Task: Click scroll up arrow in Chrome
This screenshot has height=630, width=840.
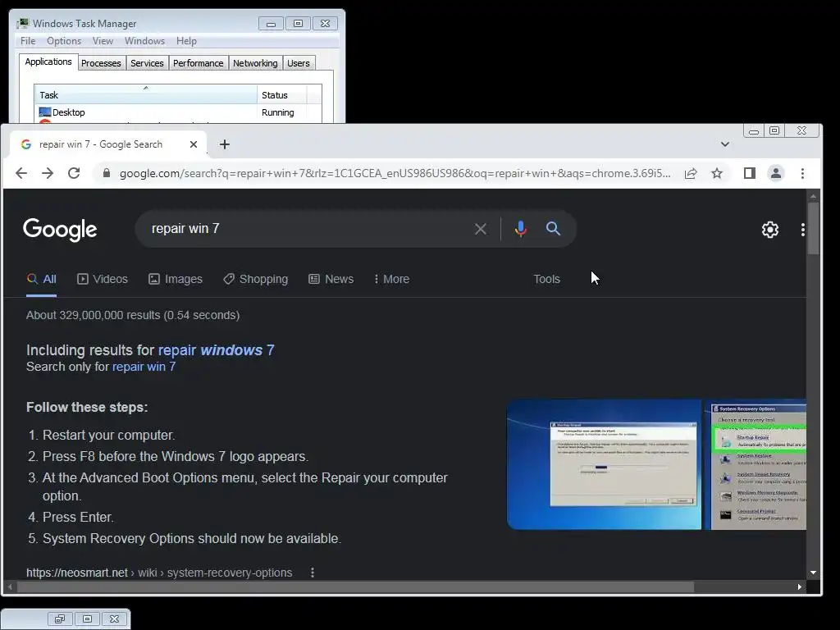Action: point(813,197)
